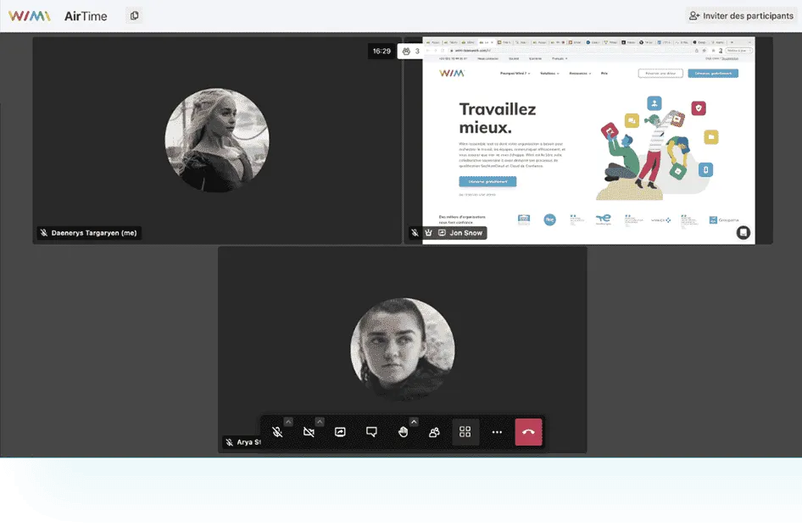Expand raise-hand reactions chevron

tap(414, 422)
